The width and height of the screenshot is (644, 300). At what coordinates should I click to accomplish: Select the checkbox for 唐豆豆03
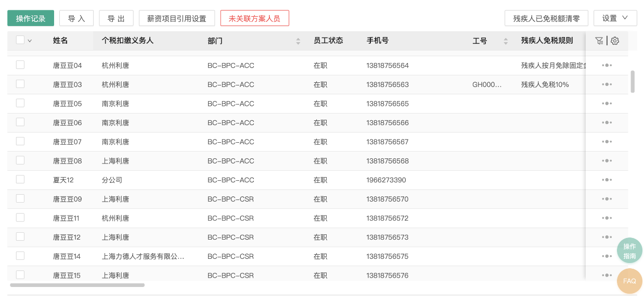[x=20, y=83]
